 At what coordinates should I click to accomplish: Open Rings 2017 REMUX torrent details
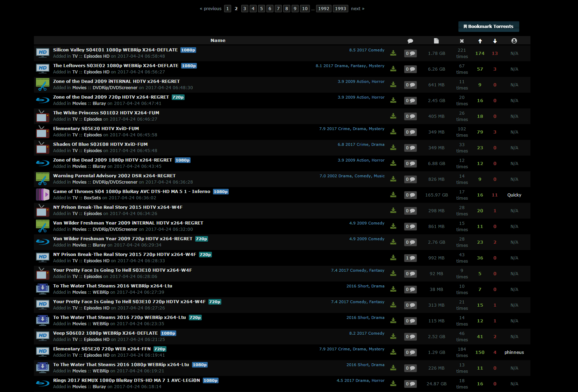127,380
